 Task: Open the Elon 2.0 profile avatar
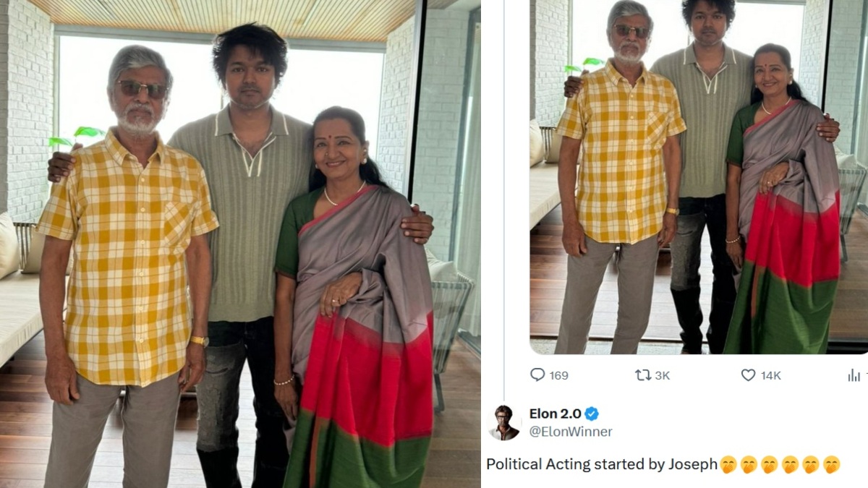pyautogui.click(x=504, y=423)
